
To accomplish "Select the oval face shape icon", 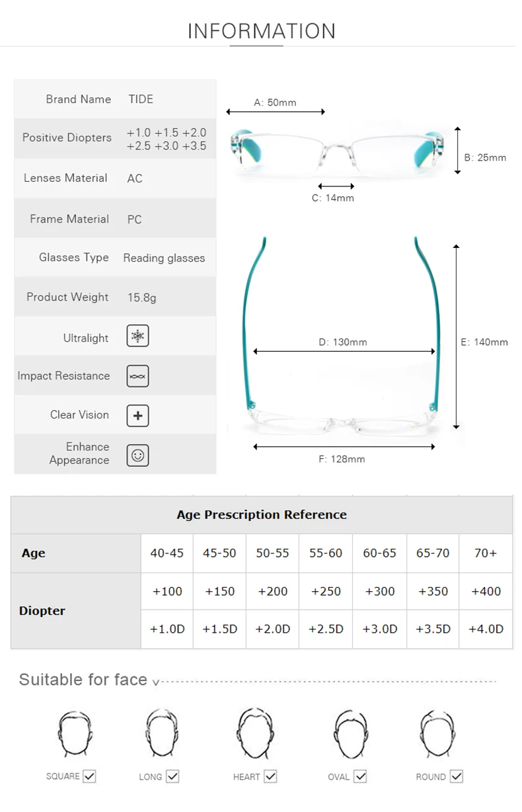I will coord(348,734).
